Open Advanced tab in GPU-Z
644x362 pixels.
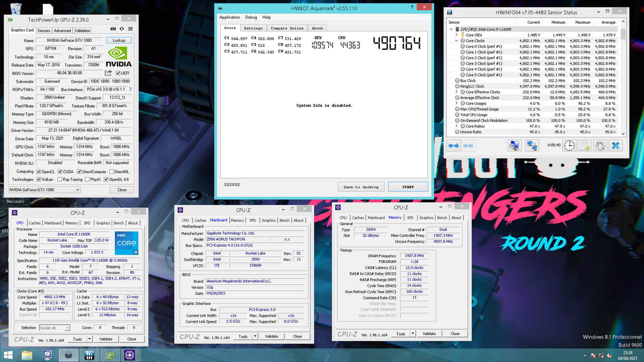(x=62, y=31)
